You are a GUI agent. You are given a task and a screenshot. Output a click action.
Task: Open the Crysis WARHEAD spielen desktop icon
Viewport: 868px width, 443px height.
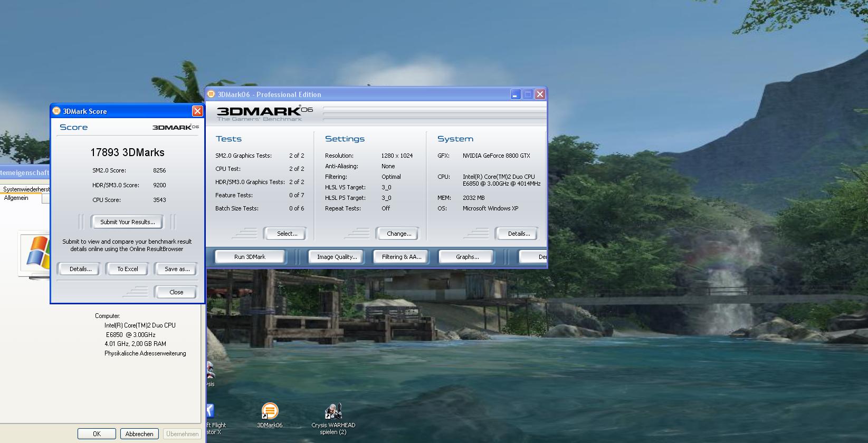(333, 411)
